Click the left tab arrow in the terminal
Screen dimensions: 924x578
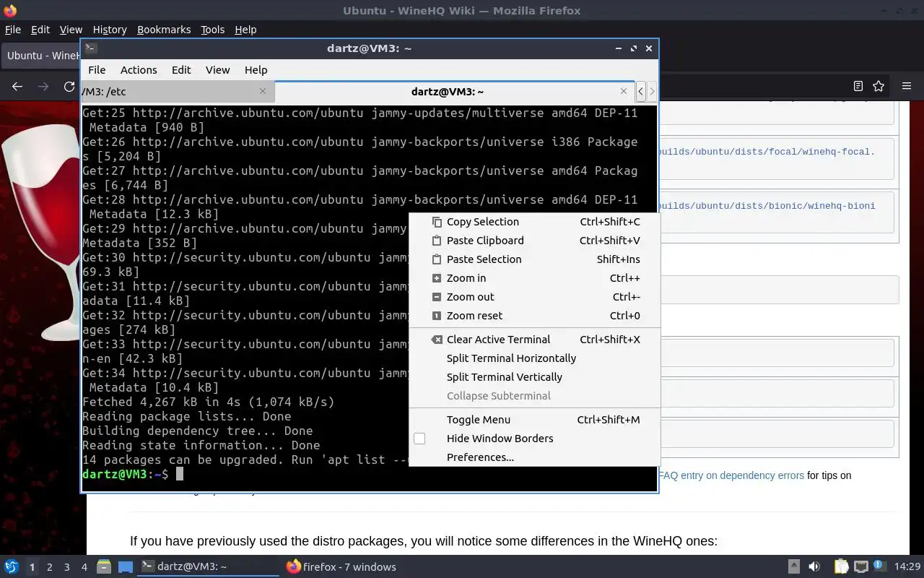point(640,91)
